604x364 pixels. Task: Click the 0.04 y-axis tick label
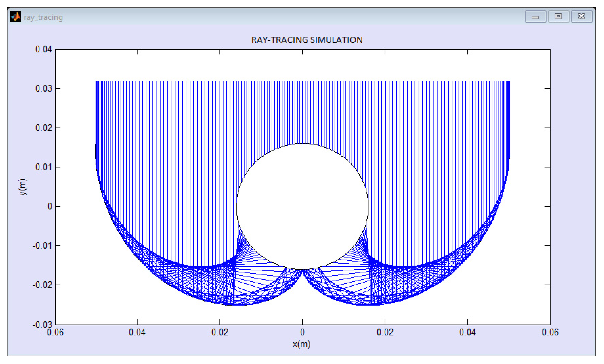click(44, 49)
